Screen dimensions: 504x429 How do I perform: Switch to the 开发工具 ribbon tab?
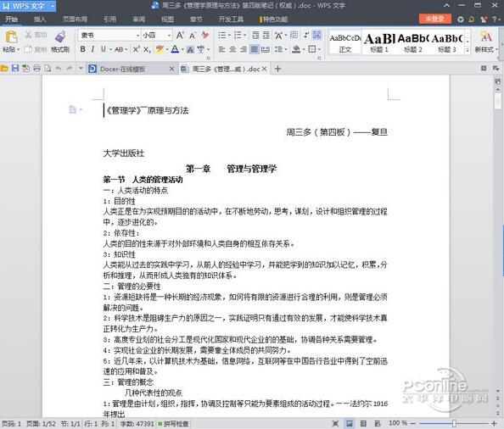(231, 19)
